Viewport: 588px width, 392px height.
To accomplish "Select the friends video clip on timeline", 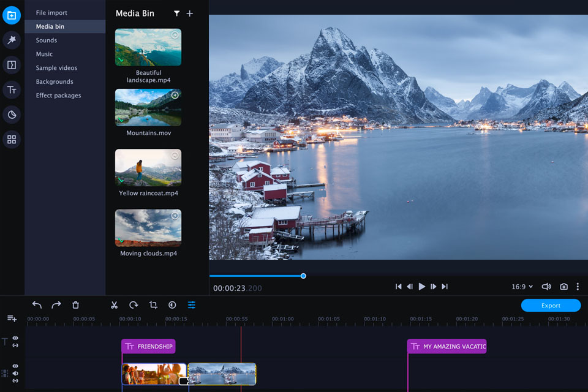I will coord(154,374).
